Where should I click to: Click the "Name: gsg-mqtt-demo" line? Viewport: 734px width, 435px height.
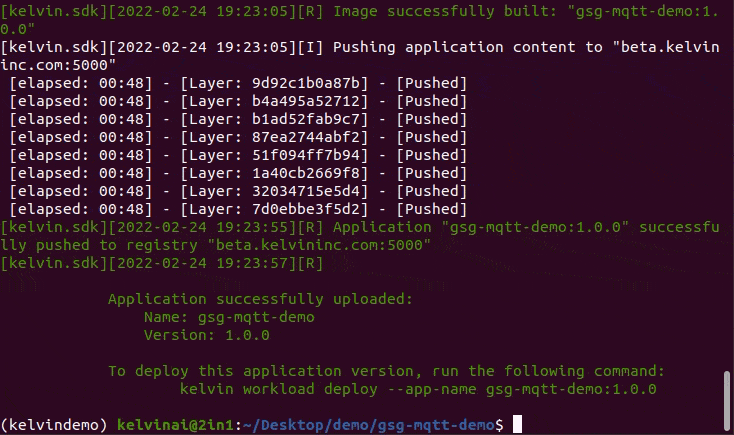tap(229, 317)
